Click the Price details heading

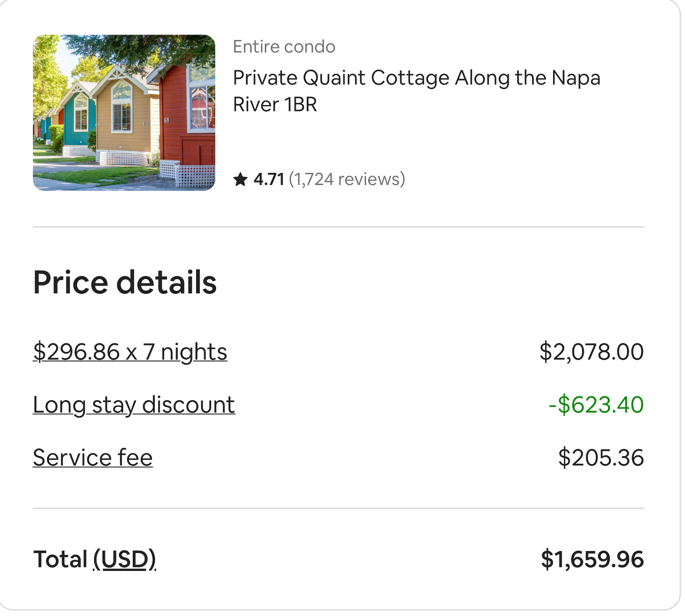point(125,282)
